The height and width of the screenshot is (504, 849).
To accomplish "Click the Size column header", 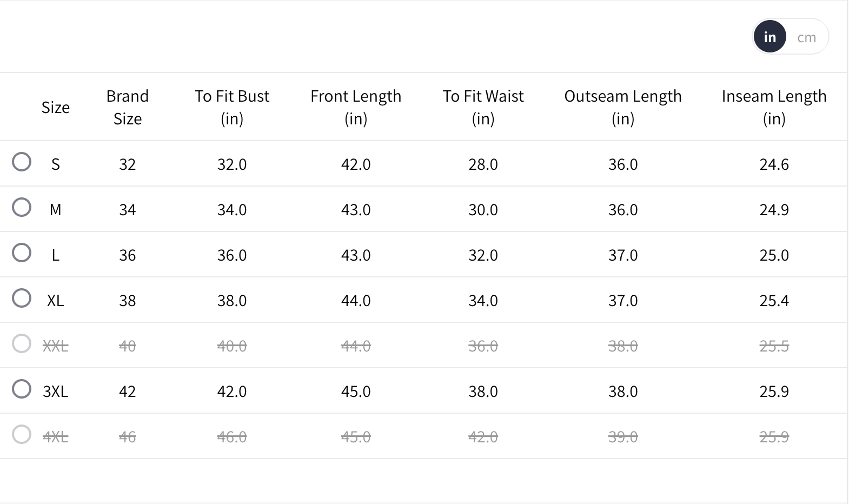I will pyautogui.click(x=56, y=107).
